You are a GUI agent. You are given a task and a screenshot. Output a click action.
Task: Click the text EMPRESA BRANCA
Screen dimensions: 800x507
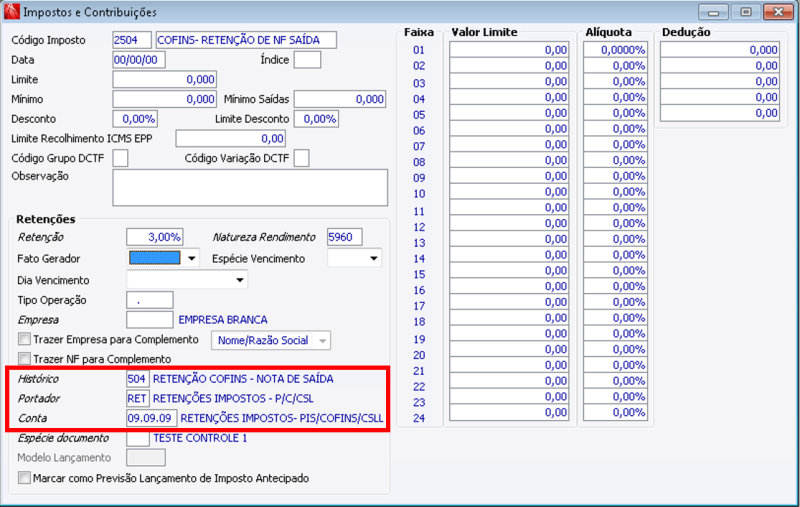[222, 320]
